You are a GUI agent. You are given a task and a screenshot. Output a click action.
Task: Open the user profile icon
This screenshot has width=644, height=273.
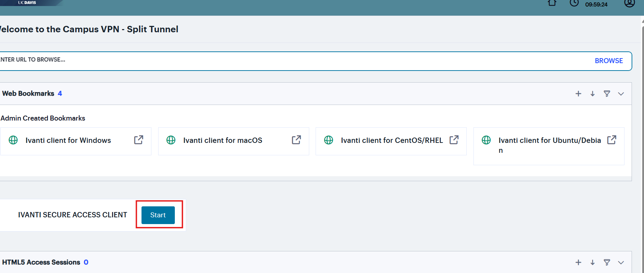point(629,3)
